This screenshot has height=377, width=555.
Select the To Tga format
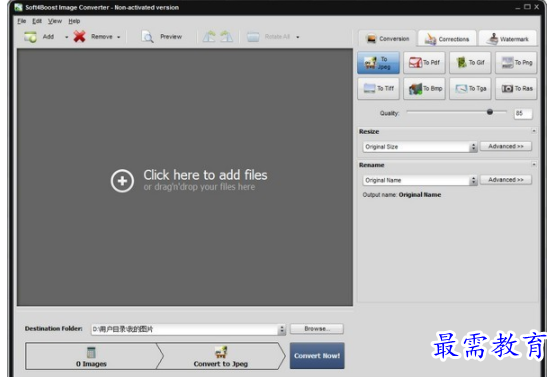[x=470, y=88]
